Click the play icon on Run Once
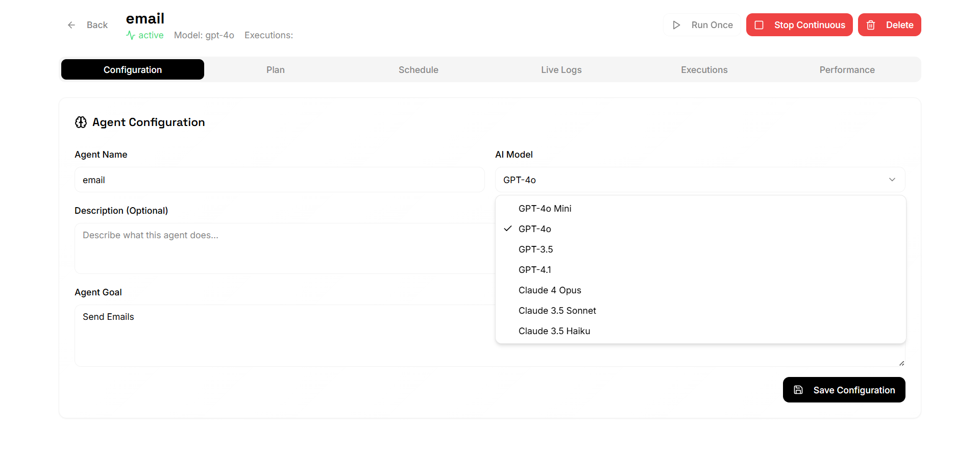 click(x=676, y=25)
